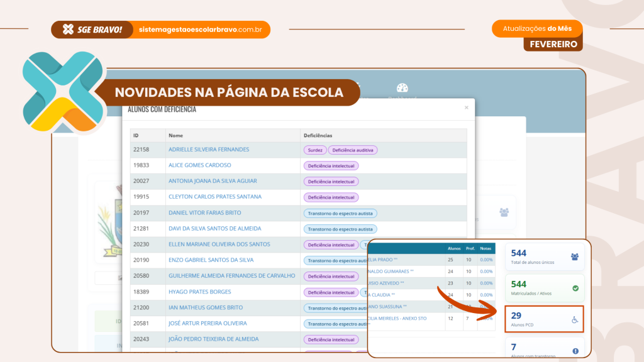This screenshot has height=362, width=644.
Task: Click the Deficiências column header
Action: pos(318,136)
